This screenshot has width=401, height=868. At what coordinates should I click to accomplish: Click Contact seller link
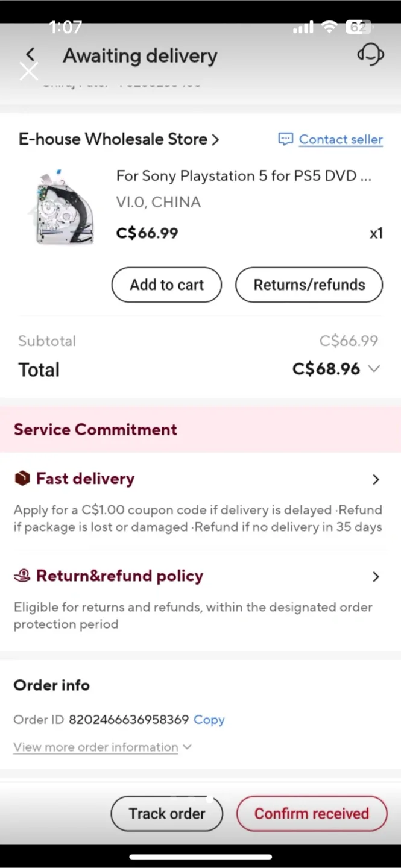point(341,139)
